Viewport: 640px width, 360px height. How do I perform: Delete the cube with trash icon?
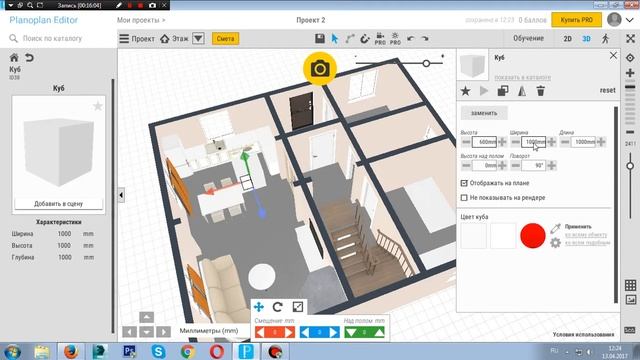[540, 91]
